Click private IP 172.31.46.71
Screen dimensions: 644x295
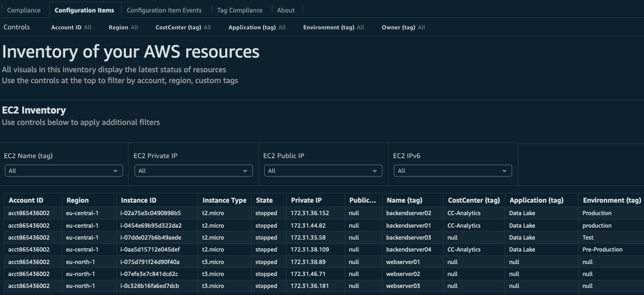308,274
